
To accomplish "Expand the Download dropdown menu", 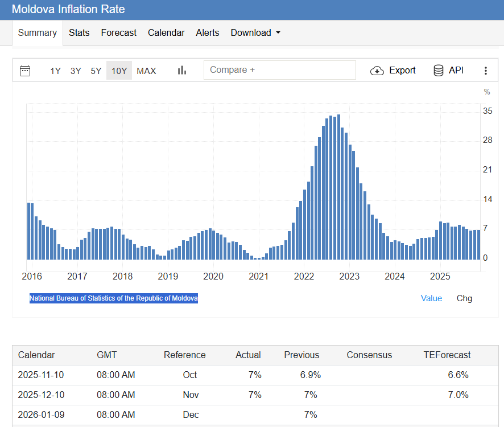I will (255, 32).
